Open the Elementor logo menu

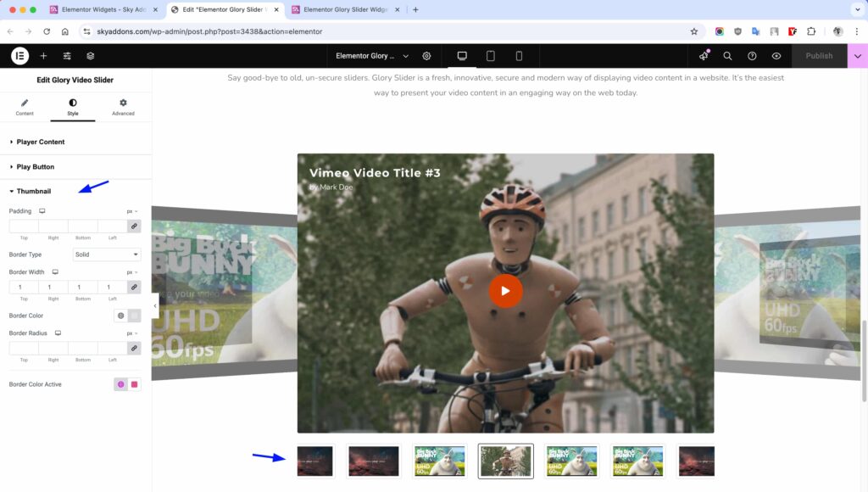tap(20, 56)
